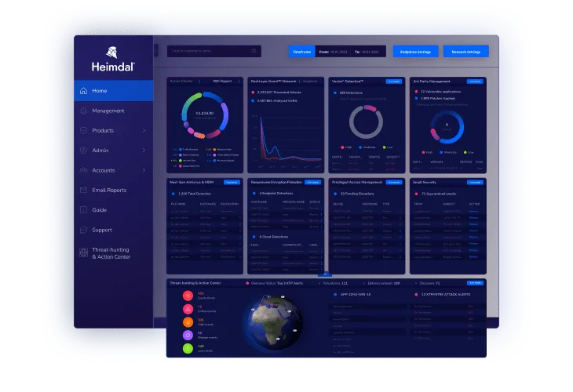
Task: Click the Analyzed traffic legend entry
Action: coord(275,100)
